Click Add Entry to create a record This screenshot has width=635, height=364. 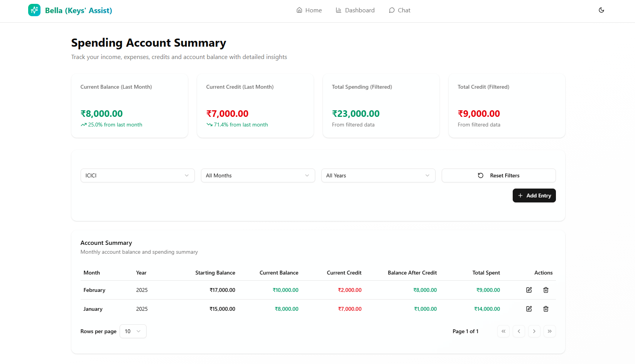[534, 195]
